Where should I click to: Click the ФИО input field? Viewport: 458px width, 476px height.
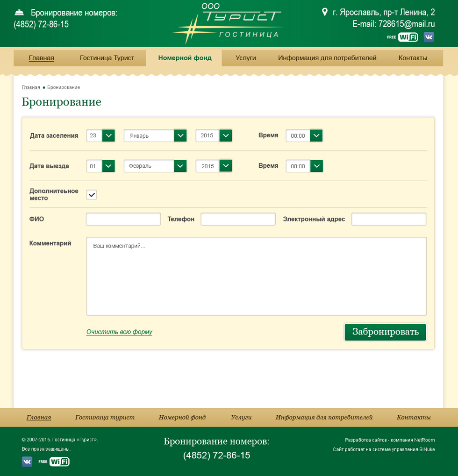coord(123,219)
